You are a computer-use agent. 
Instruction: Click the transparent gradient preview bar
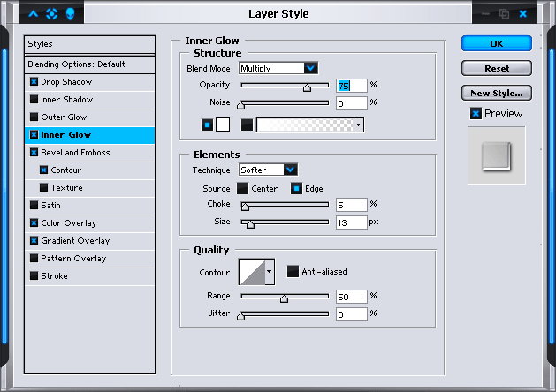point(305,124)
